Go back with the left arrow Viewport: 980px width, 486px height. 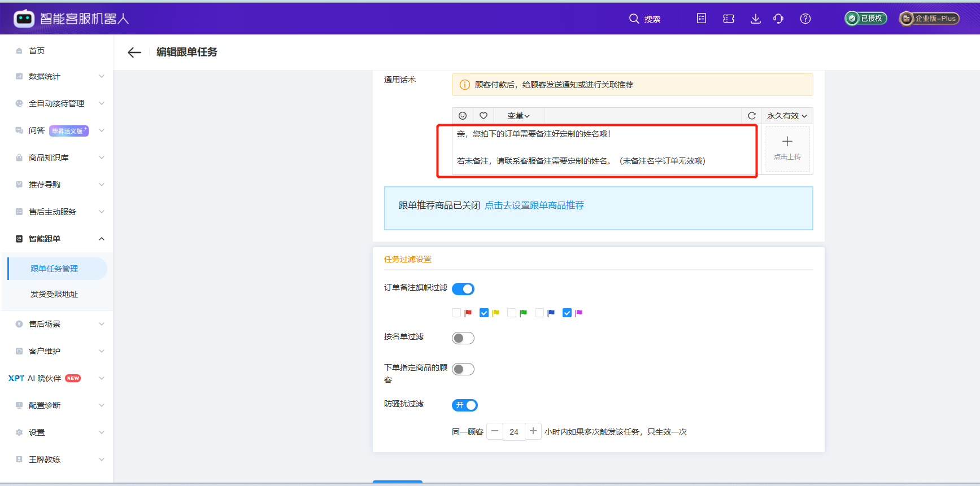(134, 52)
